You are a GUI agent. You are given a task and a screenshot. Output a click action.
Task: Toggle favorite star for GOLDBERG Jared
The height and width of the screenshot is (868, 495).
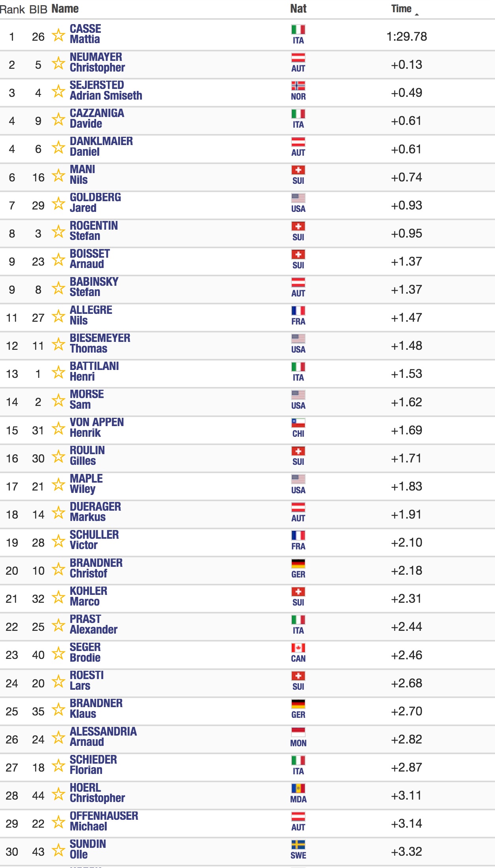[x=59, y=204]
